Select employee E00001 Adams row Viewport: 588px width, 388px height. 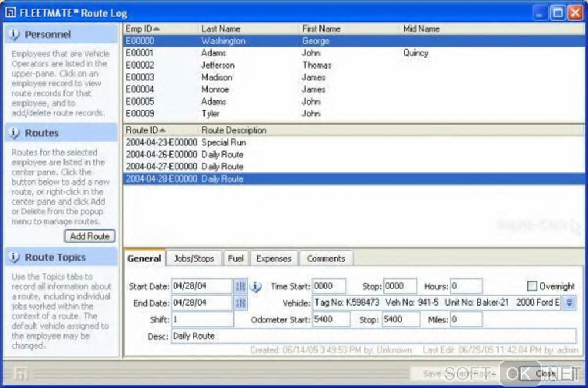point(353,53)
